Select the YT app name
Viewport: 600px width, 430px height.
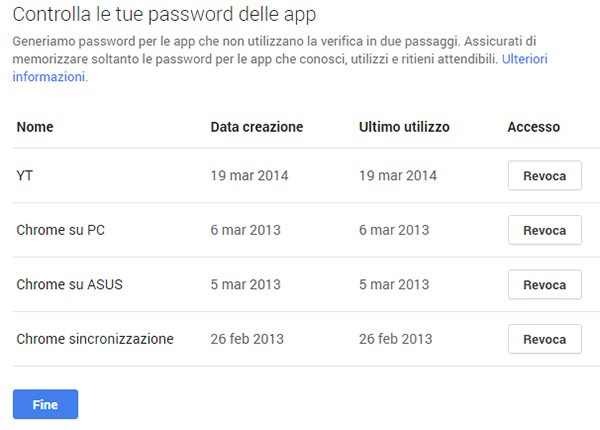coord(26,176)
